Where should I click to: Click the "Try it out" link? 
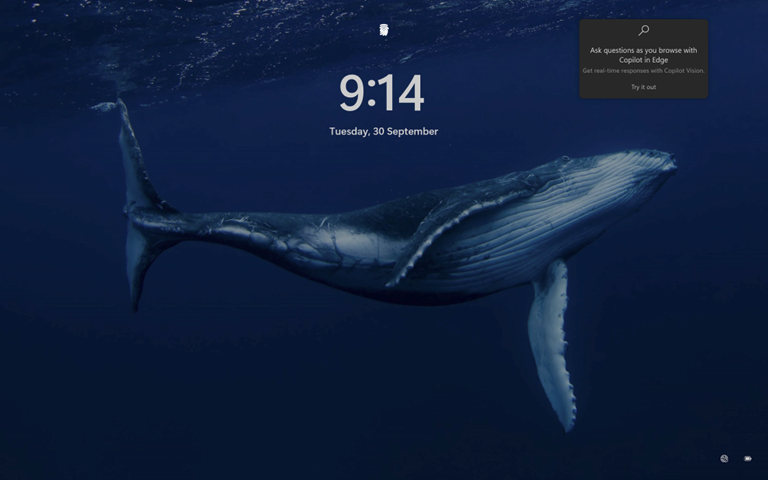click(643, 87)
